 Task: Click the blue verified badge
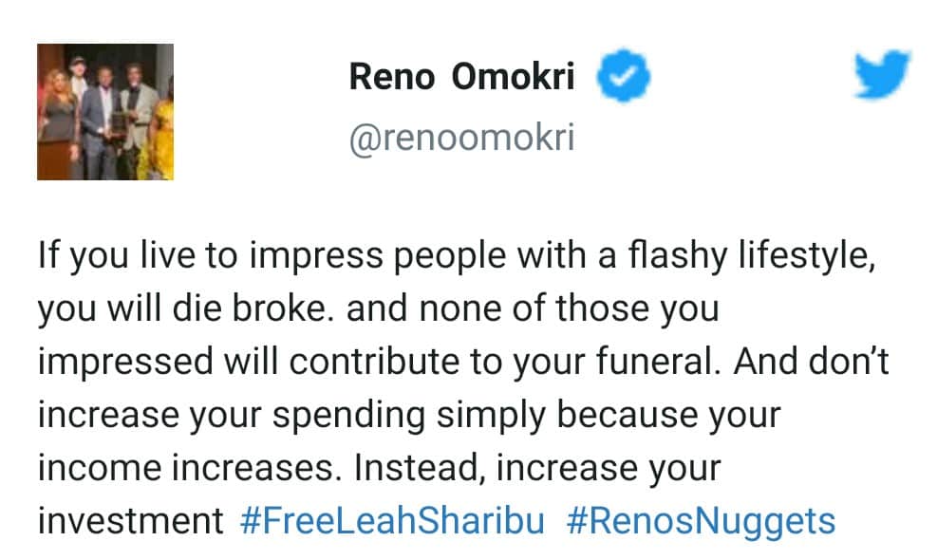click(623, 77)
